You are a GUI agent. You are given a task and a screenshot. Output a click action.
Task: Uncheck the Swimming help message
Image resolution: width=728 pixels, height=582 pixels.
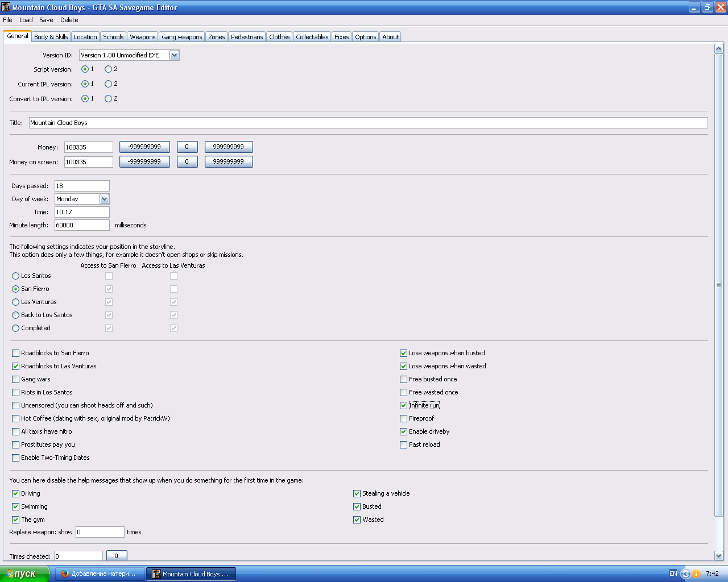click(x=16, y=507)
